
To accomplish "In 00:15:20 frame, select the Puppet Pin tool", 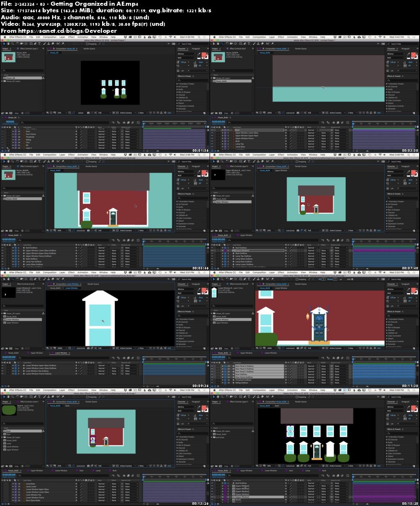I will coord(272,397).
